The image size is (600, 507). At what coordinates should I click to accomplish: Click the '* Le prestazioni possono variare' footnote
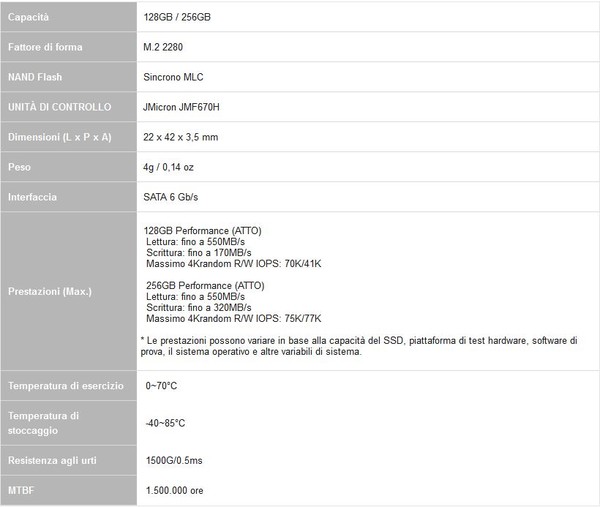[359, 346]
